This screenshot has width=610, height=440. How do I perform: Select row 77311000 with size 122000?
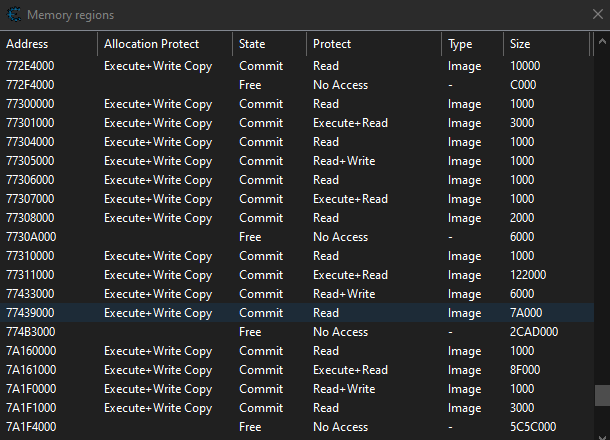tap(30, 275)
